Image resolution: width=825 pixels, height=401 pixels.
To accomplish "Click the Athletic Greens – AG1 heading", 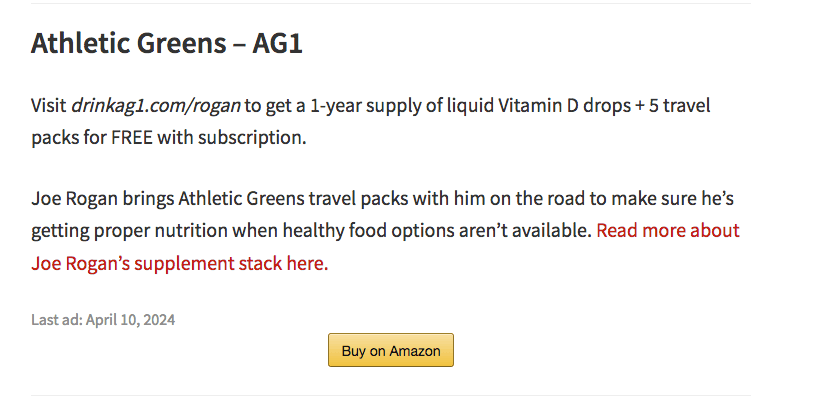I will click(x=166, y=44).
